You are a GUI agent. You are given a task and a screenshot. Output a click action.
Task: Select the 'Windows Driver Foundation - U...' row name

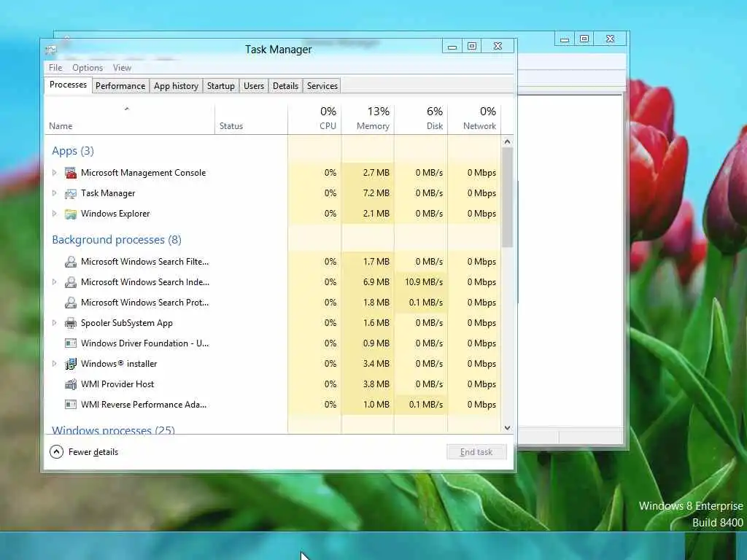coord(145,343)
